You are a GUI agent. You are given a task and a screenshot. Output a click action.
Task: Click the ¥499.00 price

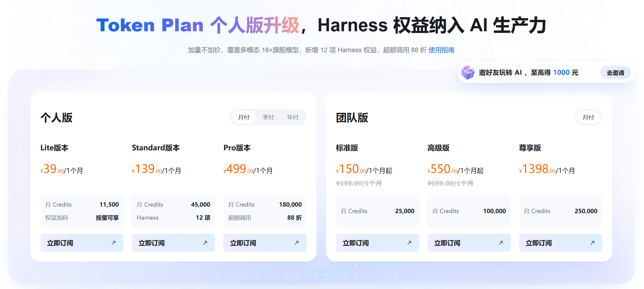click(238, 169)
